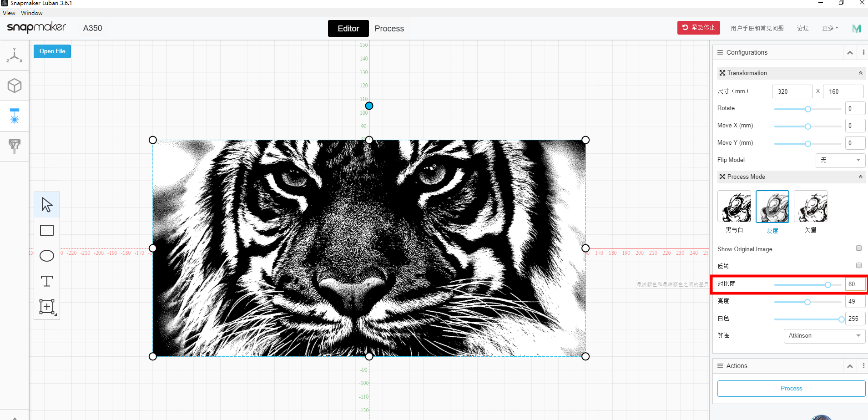This screenshot has width=868, height=420.
Task: Click the green M account icon
Action: [856, 28]
